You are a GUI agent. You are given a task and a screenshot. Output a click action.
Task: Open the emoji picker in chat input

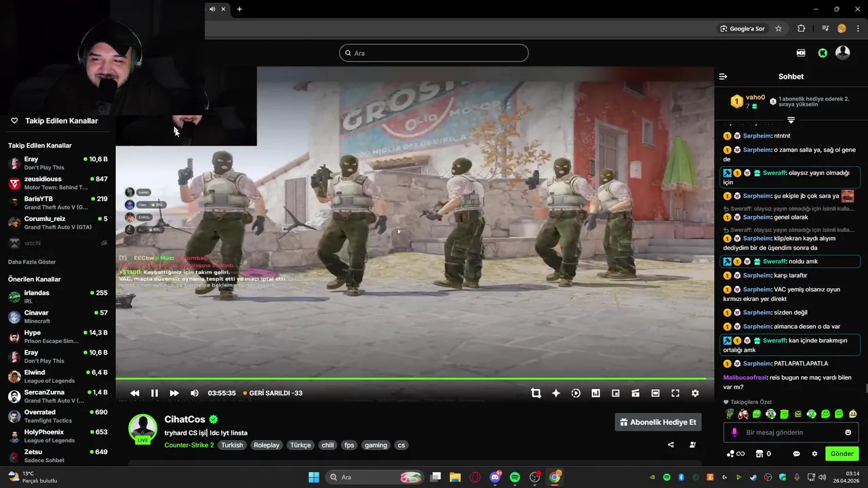click(x=848, y=432)
